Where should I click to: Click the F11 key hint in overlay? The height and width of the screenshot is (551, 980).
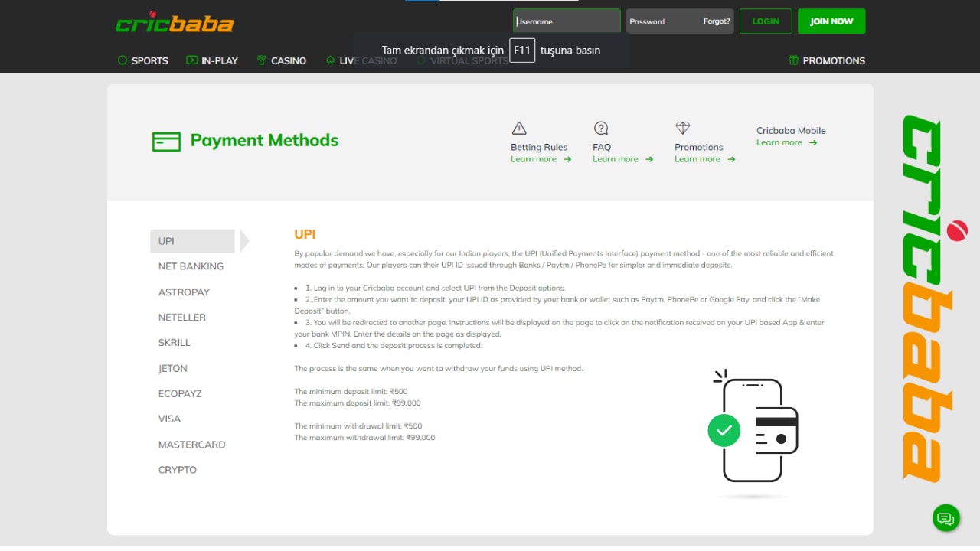522,51
